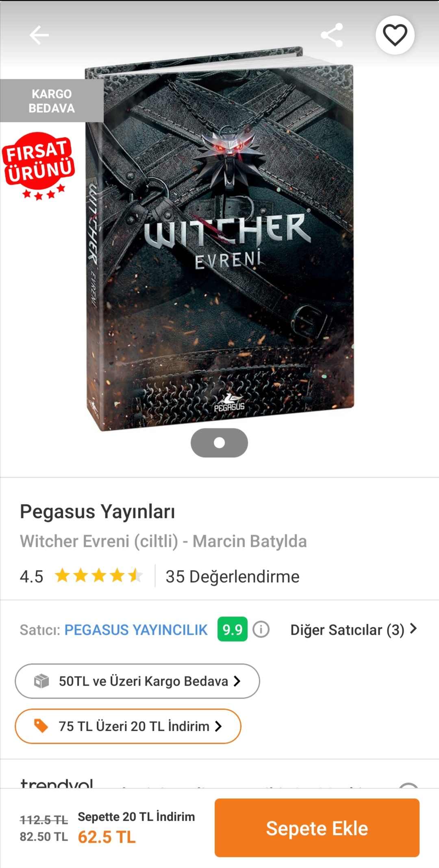Screen dimensions: 439x868
Task: Add the product with Sepete Ekle
Action: click(317, 828)
